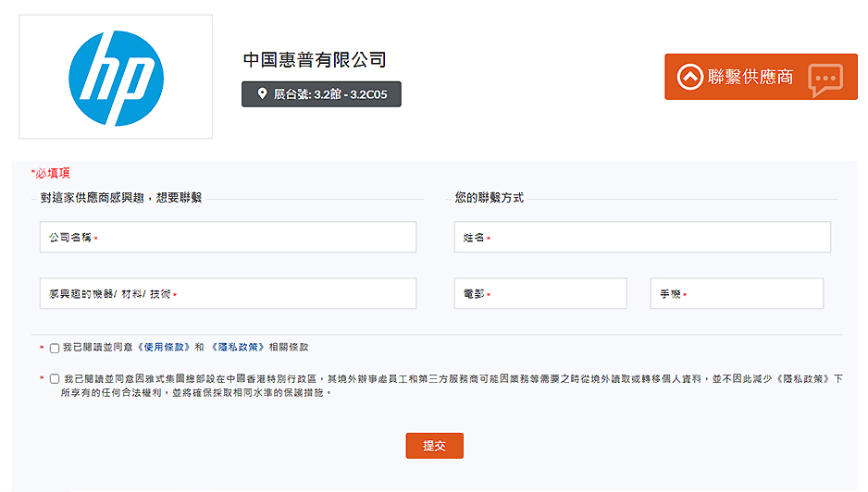The image size is (868, 492).
Task: Click into 感興趣的機器/材料/技術 field
Action: click(x=228, y=294)
